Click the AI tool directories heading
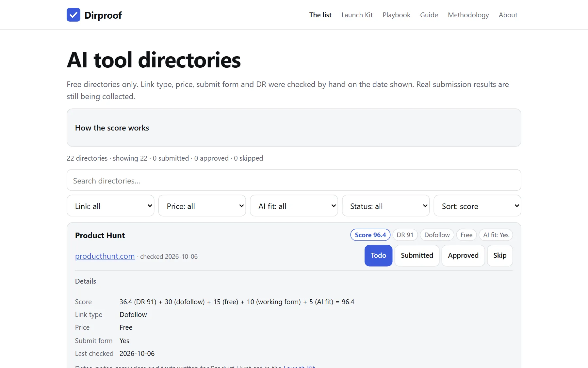This screenshot has height=368, width=588. coord(154,60)
